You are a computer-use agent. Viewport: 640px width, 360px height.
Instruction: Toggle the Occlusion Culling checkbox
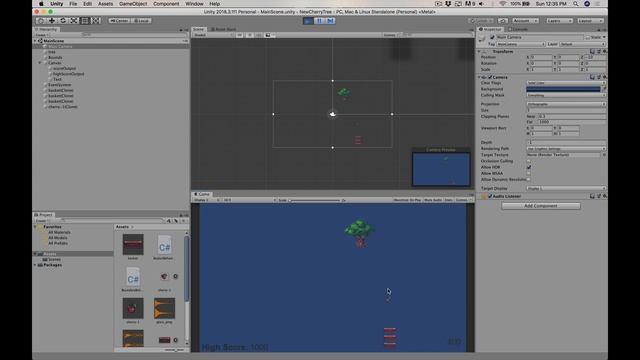point(529,161)
